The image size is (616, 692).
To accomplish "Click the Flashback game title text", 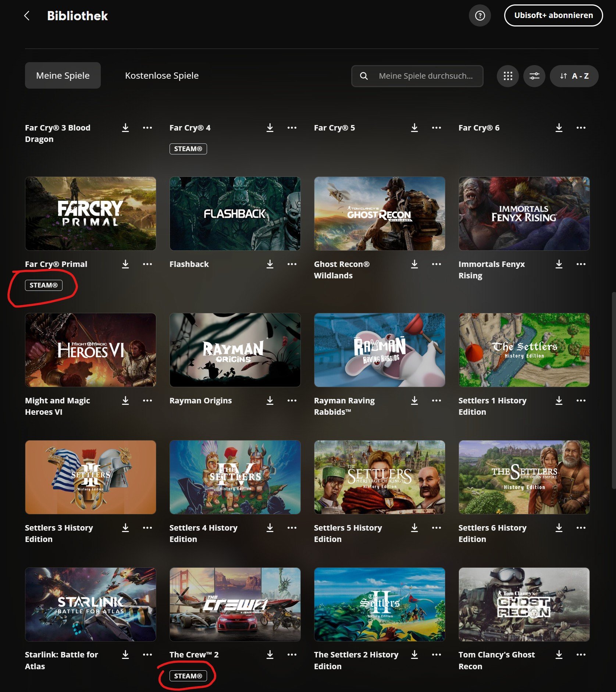I will (x=189, y=264).
